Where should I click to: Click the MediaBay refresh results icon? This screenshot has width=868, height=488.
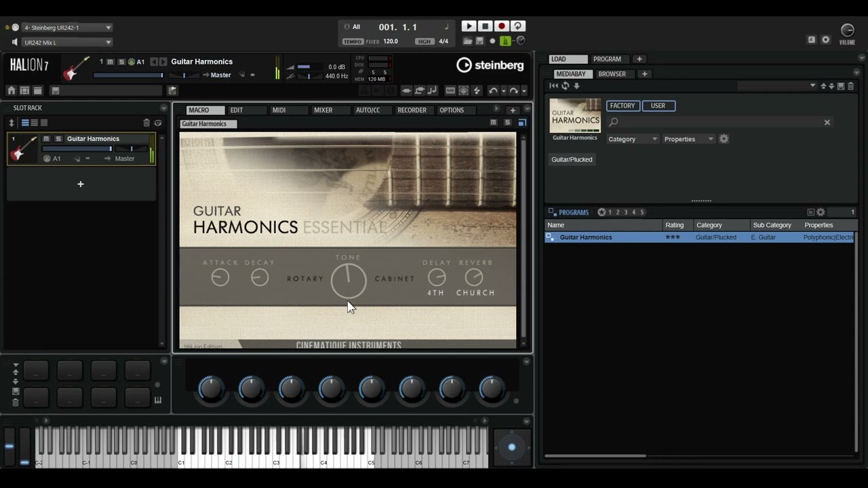[565, 86]
